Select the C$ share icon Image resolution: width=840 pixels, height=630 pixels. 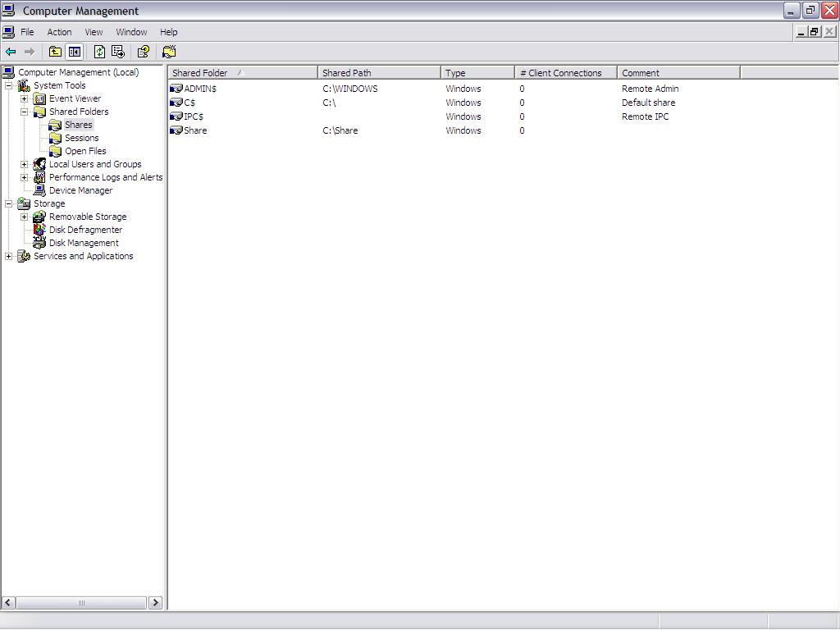(x=176, y=103)
